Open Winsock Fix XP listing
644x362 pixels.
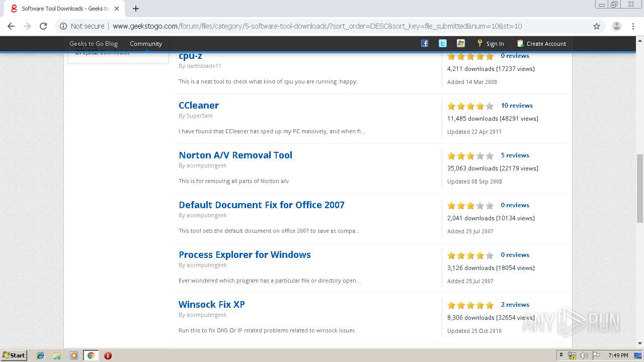[x=212, y=304]
